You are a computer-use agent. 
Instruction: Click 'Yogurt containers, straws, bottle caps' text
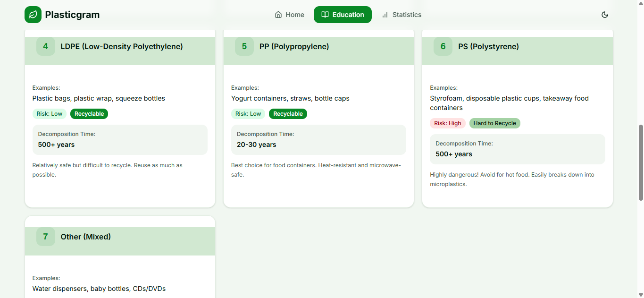[290, 98]
